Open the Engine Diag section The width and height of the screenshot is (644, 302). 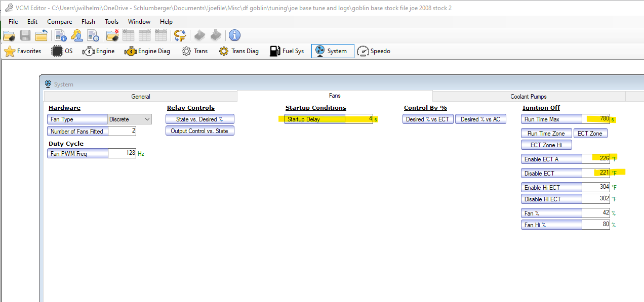(147, 51)
